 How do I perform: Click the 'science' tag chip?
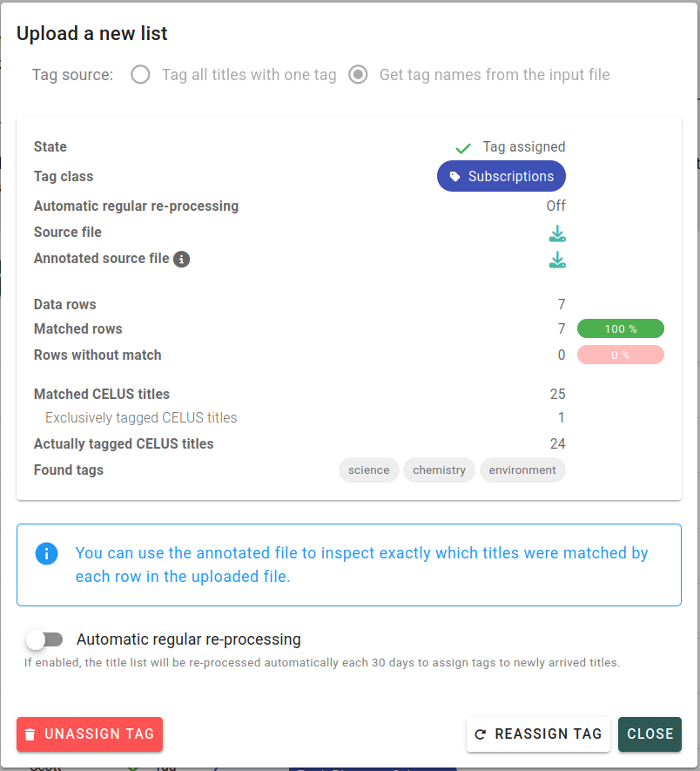369,470
